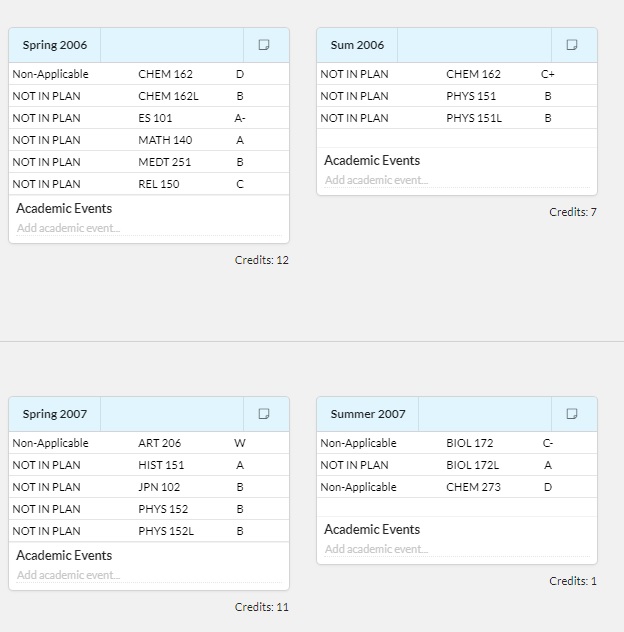Add academic event in Sum 2006

[x=376, y=180]
